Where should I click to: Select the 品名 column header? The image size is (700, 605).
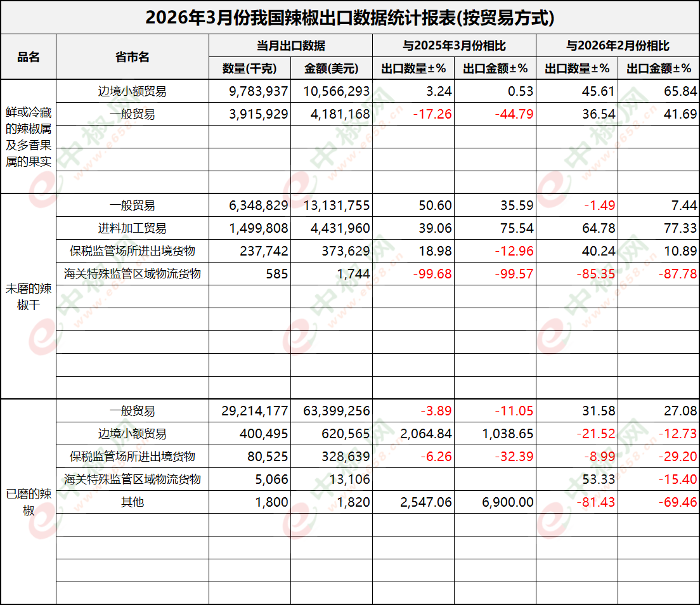click(x=28, y=57)
